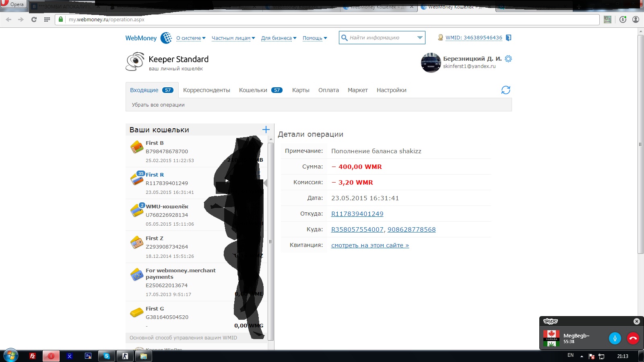Click WMID 346389546436 link

(x=474, y=38)
